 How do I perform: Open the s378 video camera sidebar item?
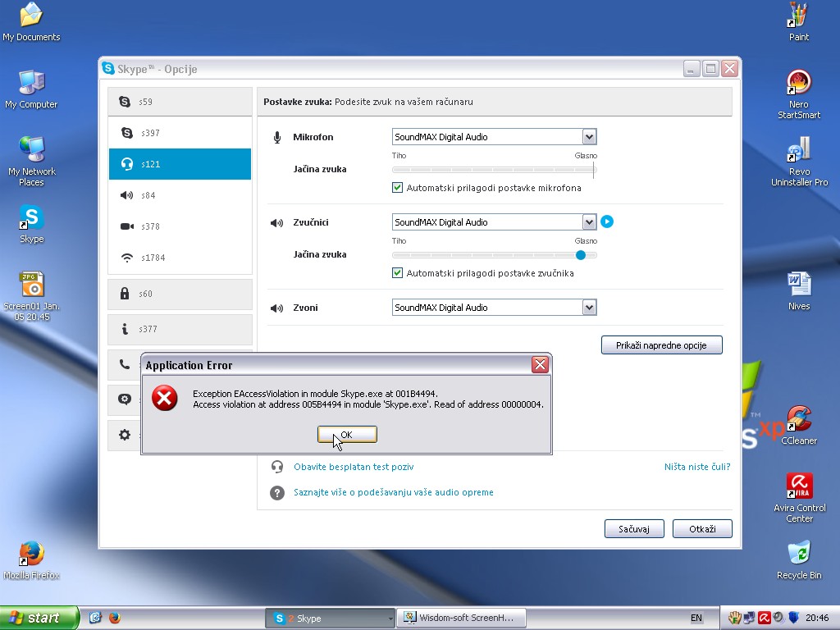click(180, 226)
